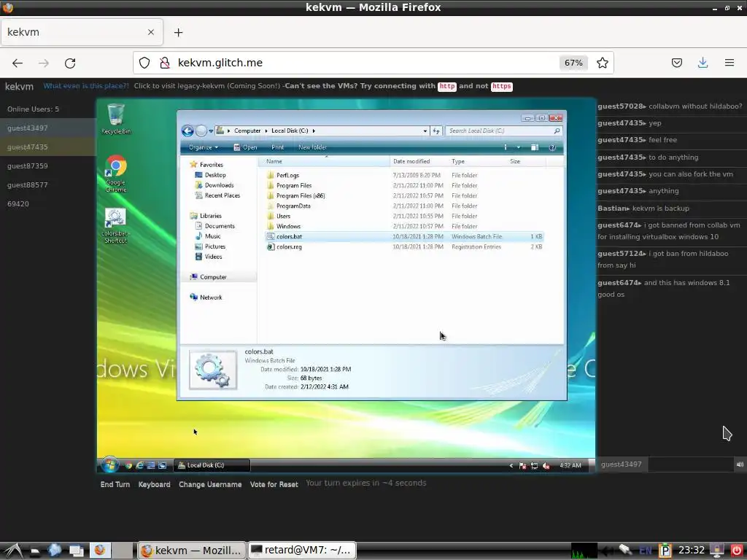
Task: Select Recent Places under Favorites
Action: 217,195
